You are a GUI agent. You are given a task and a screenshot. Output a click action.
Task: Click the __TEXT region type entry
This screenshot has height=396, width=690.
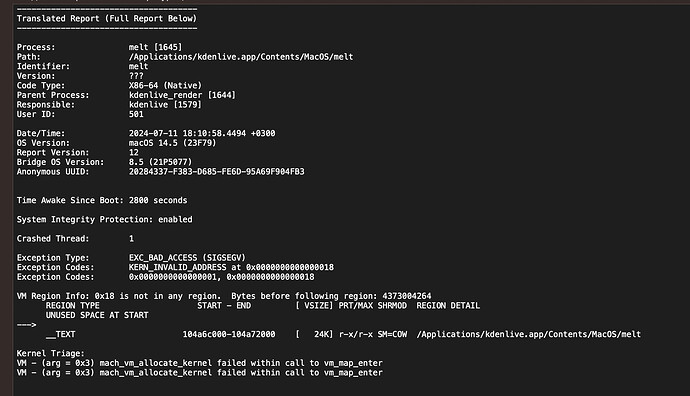[x=60, y=334]
